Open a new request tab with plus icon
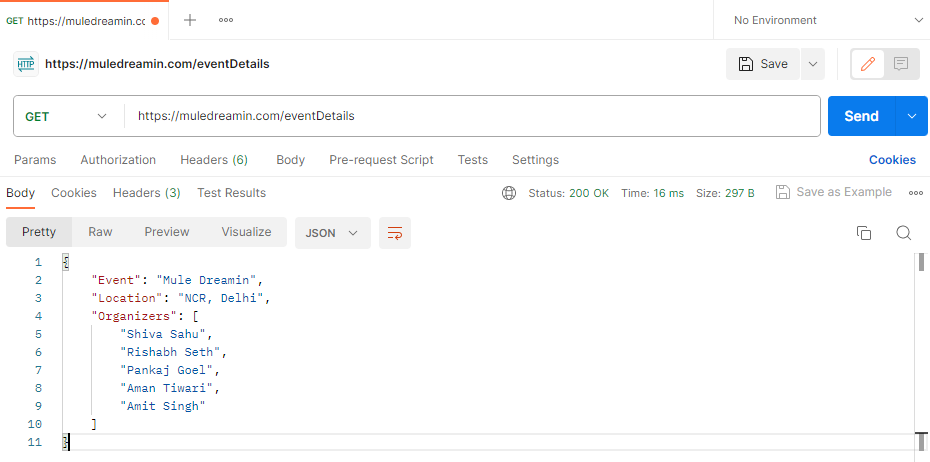 click(x=190, y=20)
